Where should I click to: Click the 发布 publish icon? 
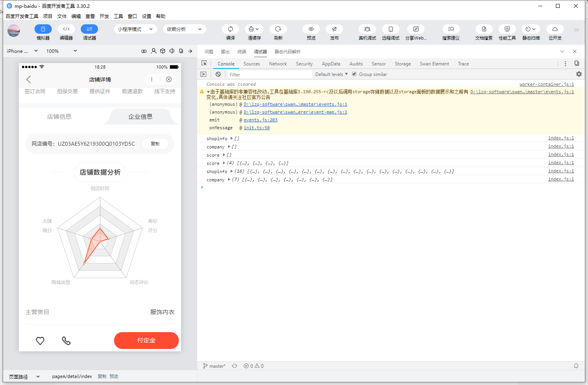point(334,29)
